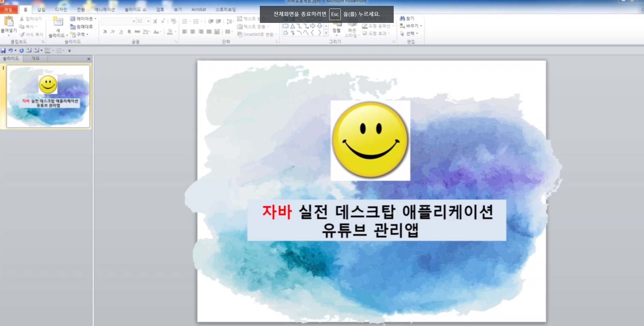Click Save icon in Quick Access Toolbar
The image size is (644, 326).
click(3, 50)
